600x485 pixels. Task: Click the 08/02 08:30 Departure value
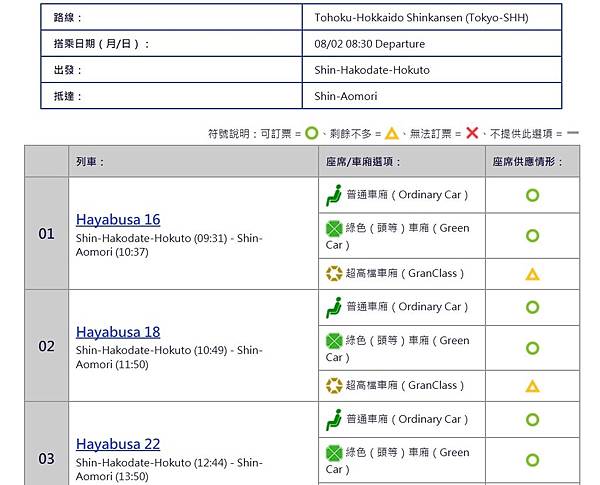(370, 44)
